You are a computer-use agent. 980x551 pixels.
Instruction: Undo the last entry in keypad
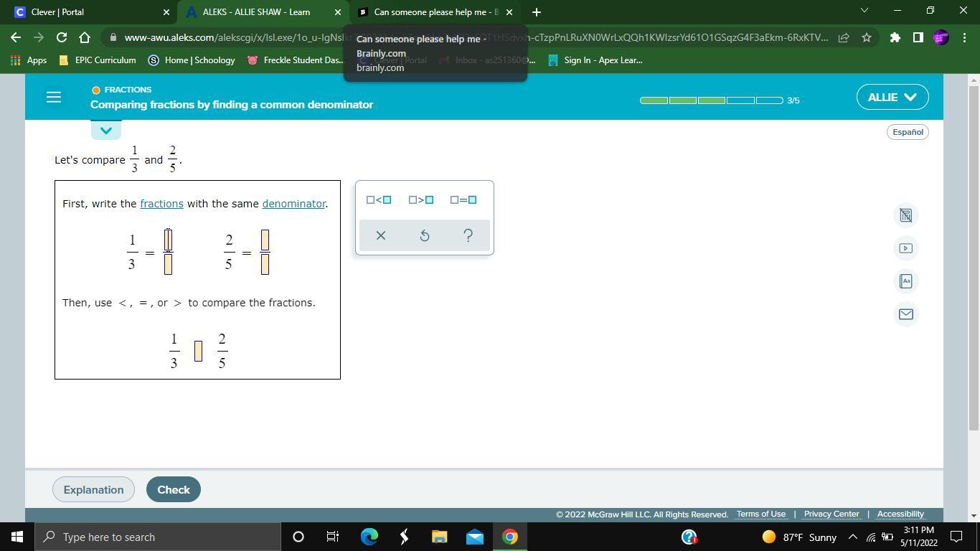pyautogui.click(x=425, y=235)
